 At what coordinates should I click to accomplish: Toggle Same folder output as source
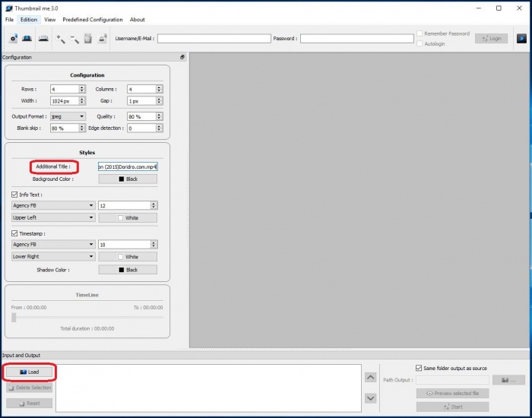pos(420,368)
